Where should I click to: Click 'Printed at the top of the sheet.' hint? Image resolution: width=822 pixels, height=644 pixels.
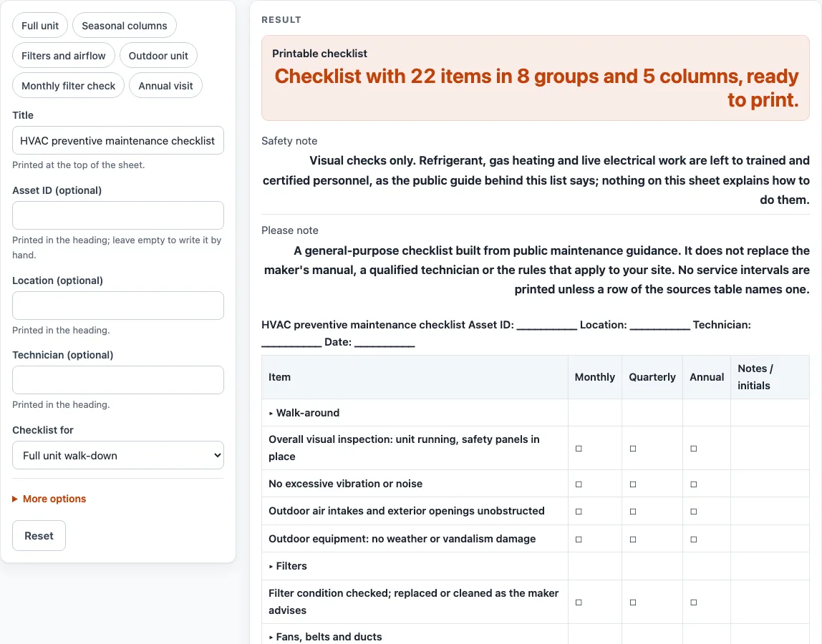click(79, 165)
